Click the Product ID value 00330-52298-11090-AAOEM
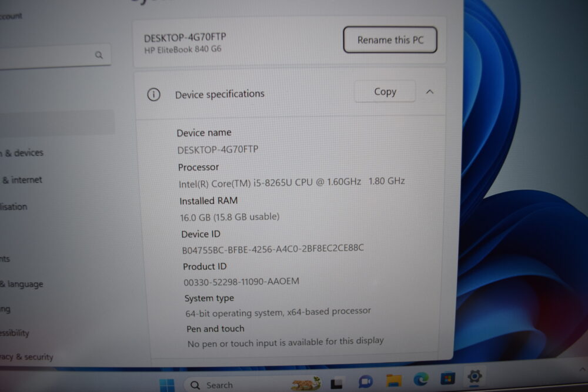 pos(242,282)
